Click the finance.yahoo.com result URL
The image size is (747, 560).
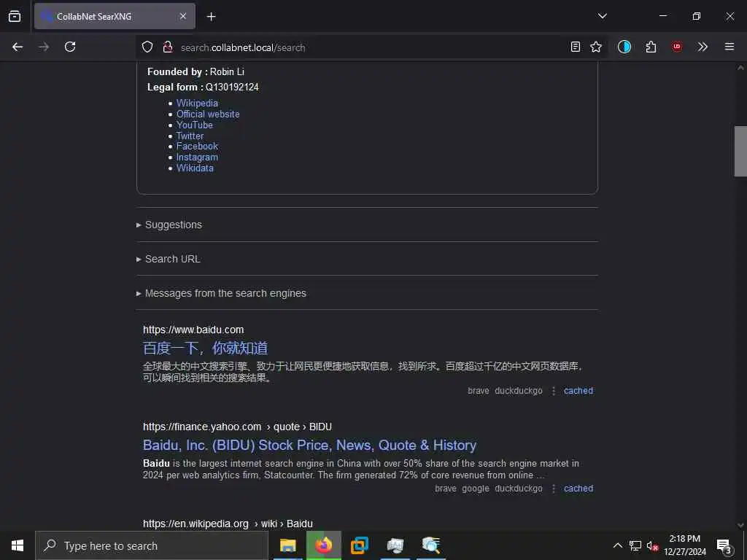coord(237,427)
